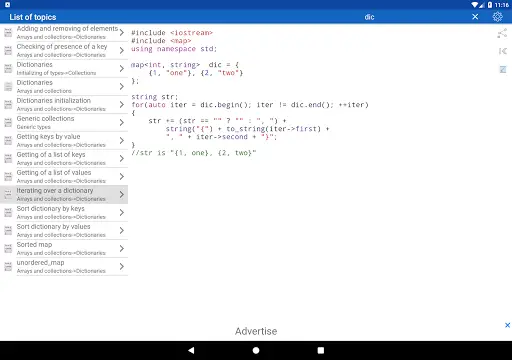
Task: Tap document icon beside 'Getting keys by value'
Action: (x=8, y=141)
